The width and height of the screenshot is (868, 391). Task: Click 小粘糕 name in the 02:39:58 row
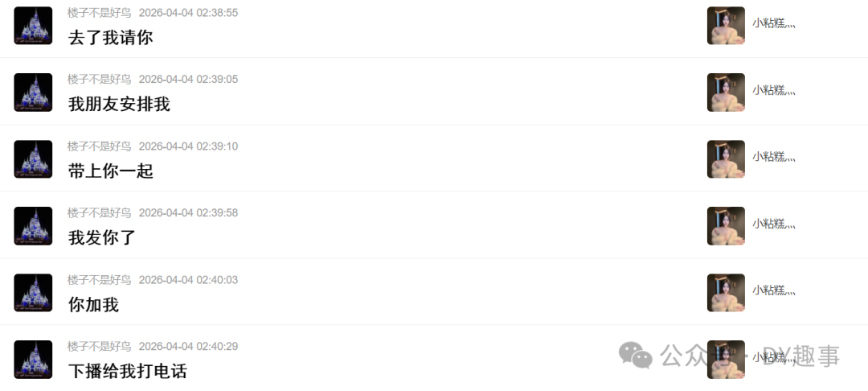point(774,223)
